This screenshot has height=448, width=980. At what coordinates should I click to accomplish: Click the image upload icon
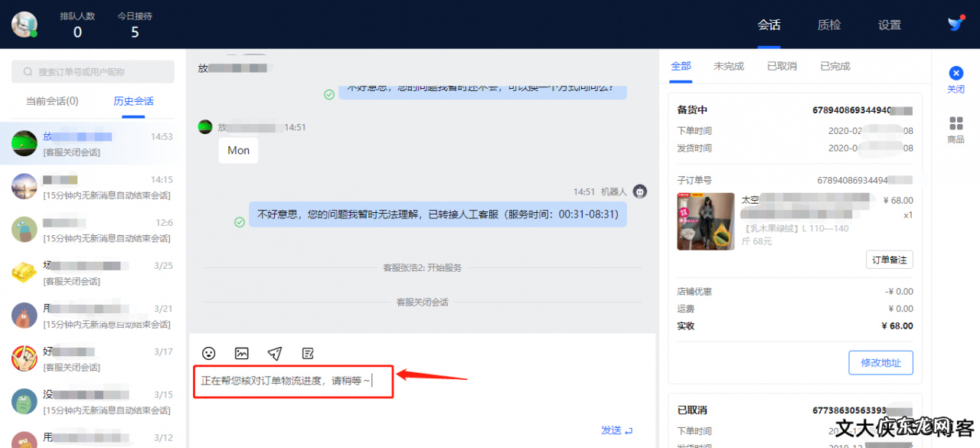[x=241, y=353]
